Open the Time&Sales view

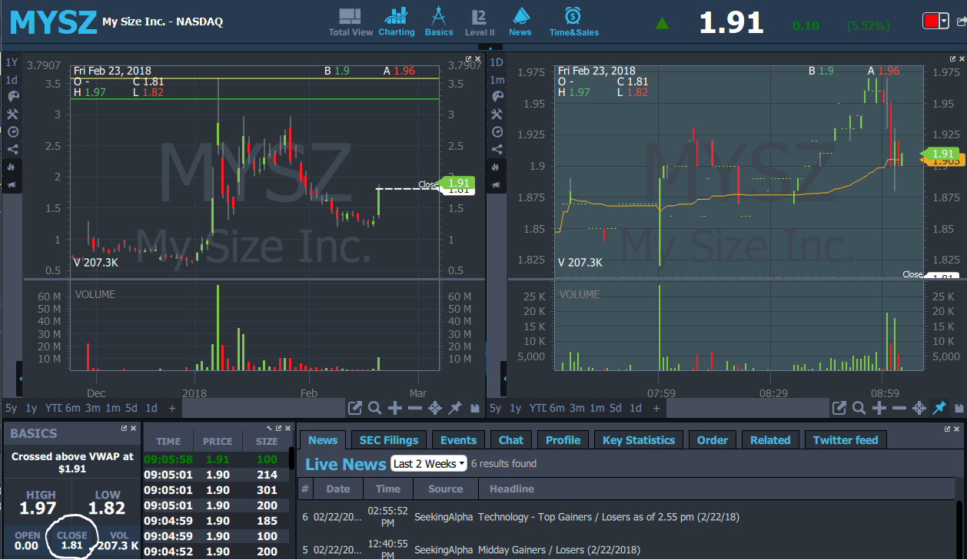click(573, 22)
